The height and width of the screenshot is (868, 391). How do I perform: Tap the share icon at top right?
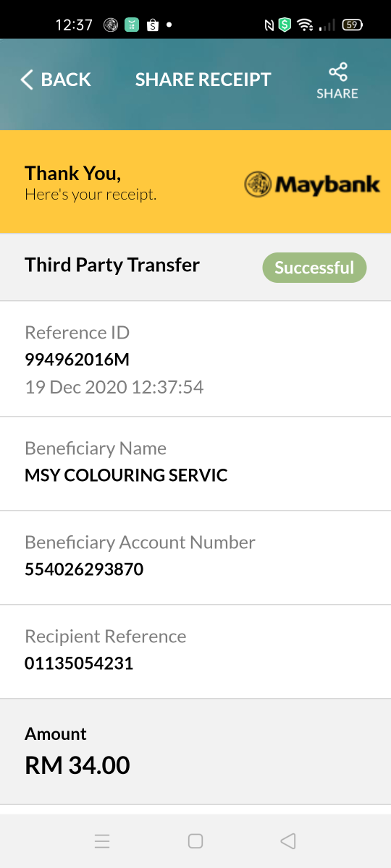pos(337,72)
